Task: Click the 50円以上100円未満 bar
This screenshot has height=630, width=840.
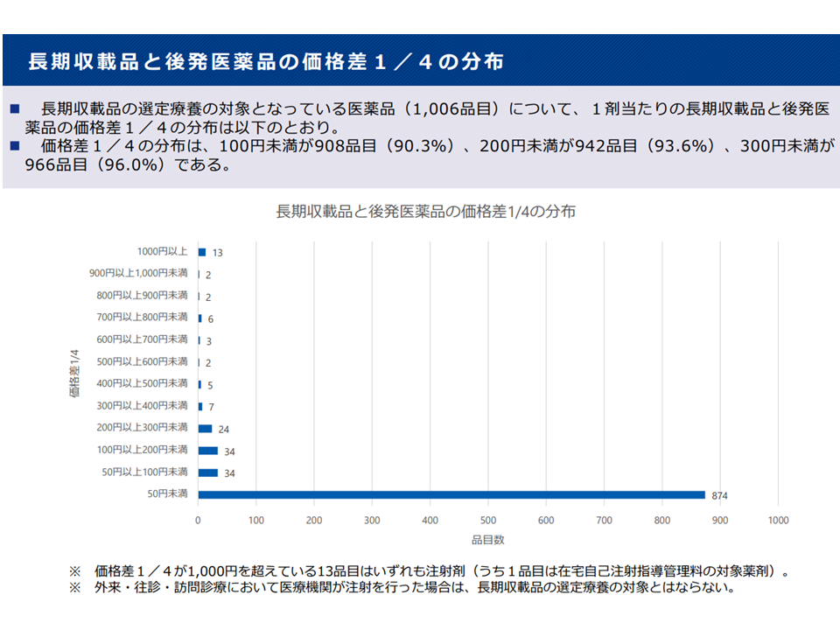Action: coord(207,472)
